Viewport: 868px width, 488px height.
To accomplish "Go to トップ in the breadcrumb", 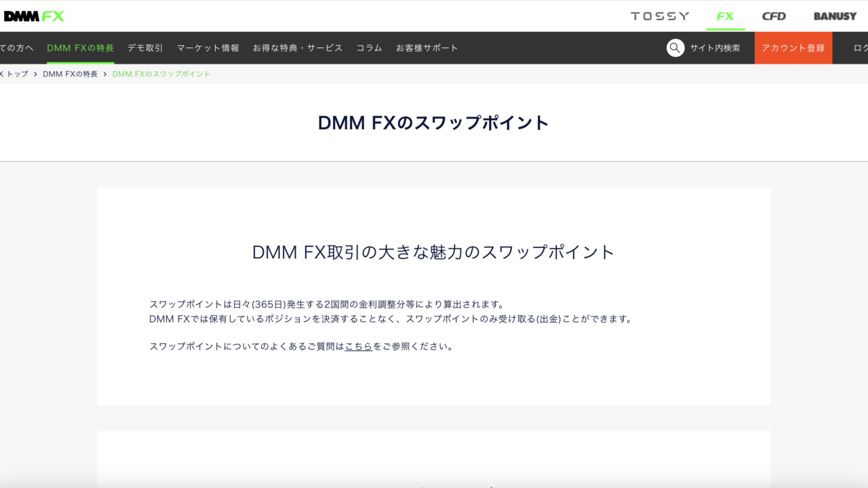I will point(16,74).
